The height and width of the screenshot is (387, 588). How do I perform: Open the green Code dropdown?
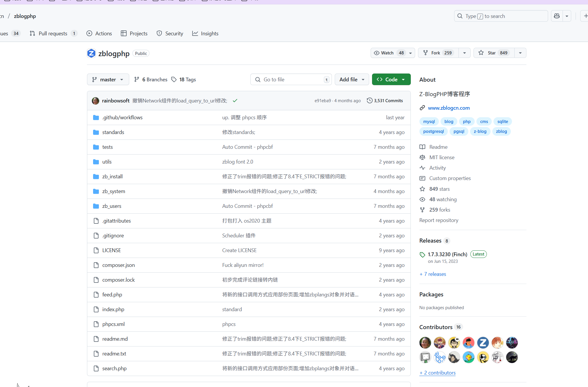tap(391, 79)
